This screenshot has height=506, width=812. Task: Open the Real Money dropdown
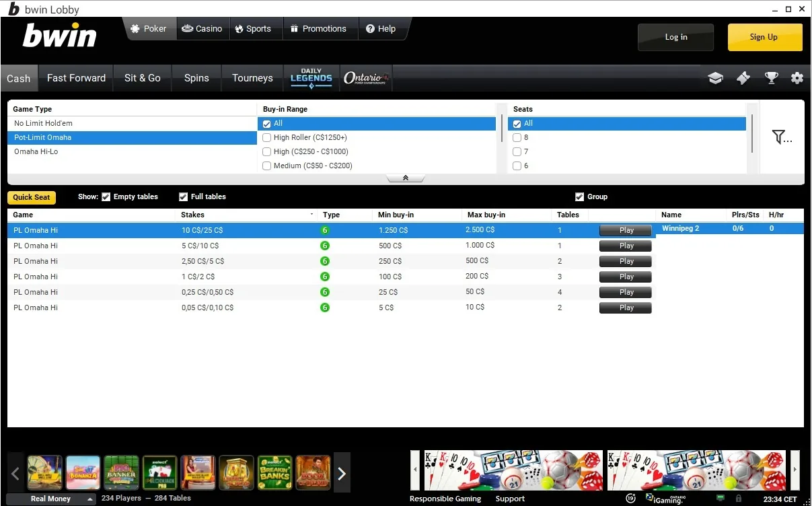click(x=50, y=499)
